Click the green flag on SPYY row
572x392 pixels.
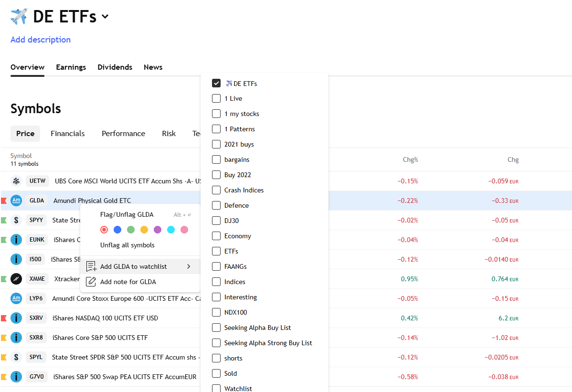click(4, 220)
